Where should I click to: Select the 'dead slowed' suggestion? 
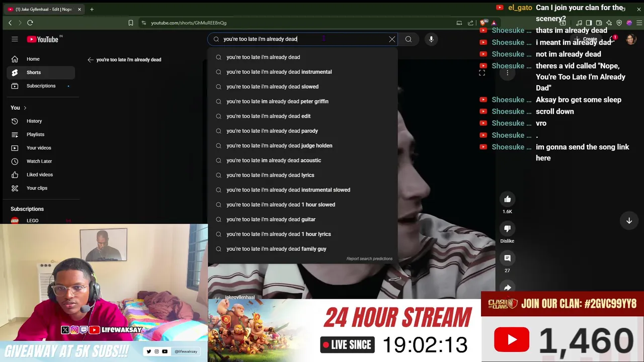click(x=302, y=86)
